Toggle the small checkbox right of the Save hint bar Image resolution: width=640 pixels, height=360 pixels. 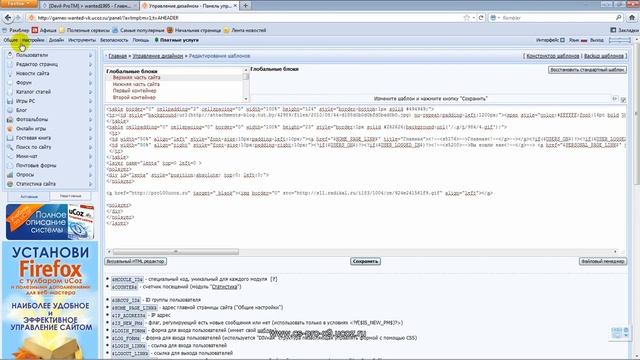(623, 99)
